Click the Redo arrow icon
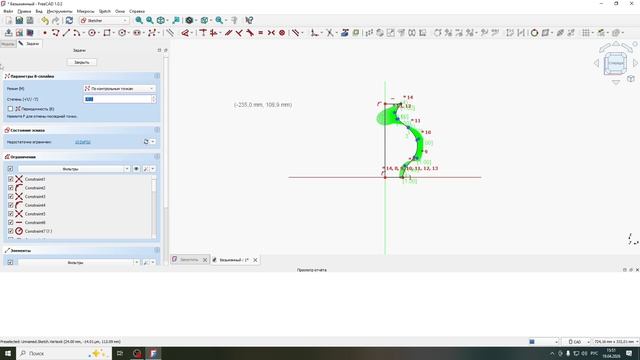This screenshot has height=360, width=640. 56,20
